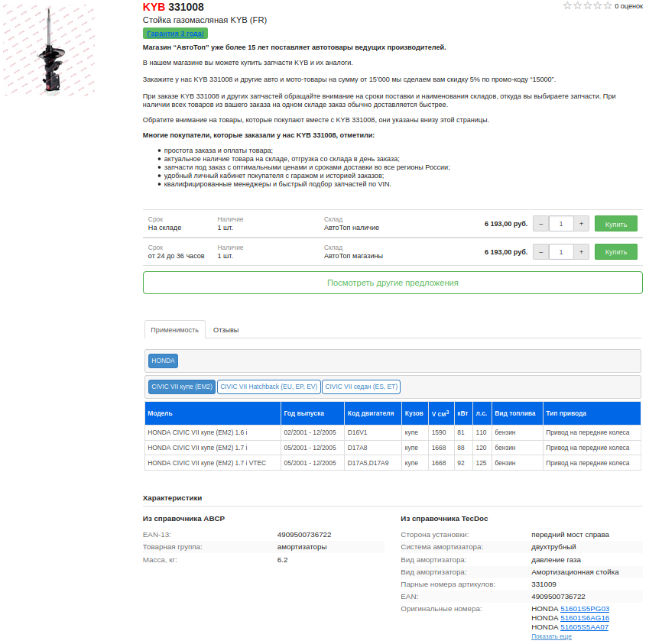Buy from 'АвтоТоп магазины' warehouse
This screenshot has height=644, width=649.
pos(616,252)
